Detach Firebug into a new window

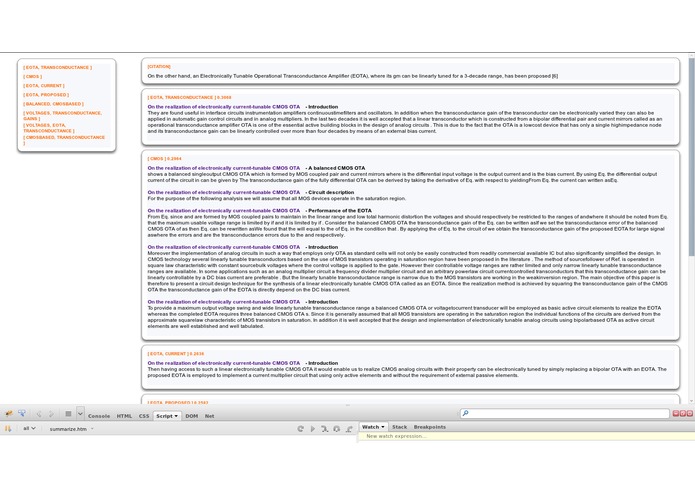pos(683,413)
